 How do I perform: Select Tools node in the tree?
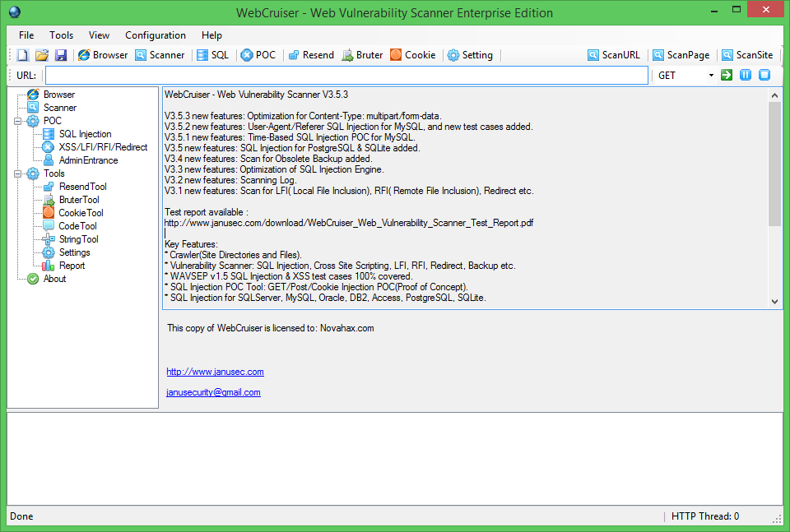click(54, 173)
